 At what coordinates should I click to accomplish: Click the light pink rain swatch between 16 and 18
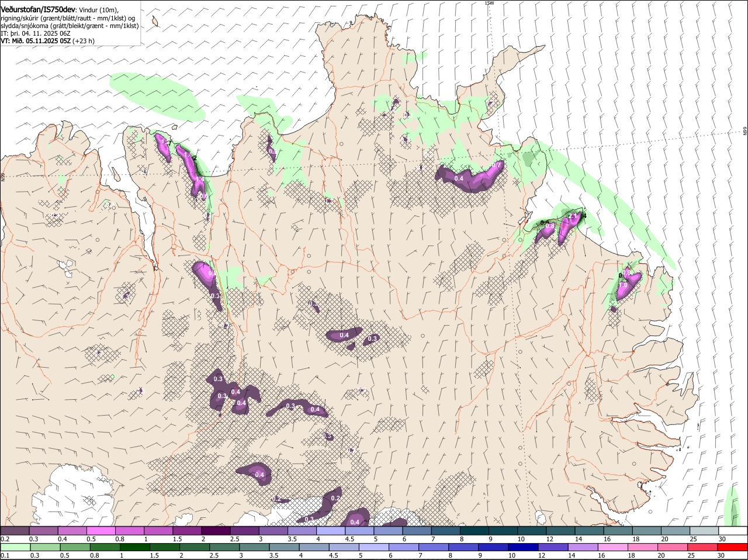[614, 547]
